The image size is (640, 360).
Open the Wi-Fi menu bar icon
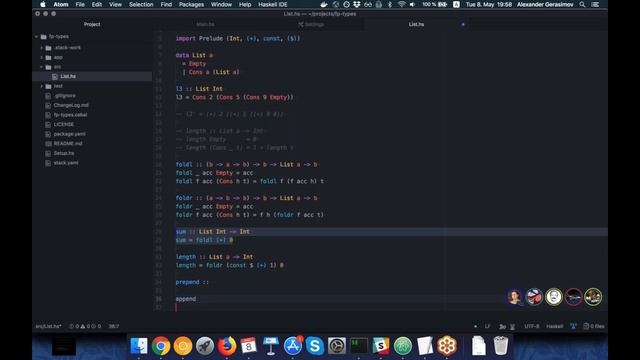click(x=402, y=4)
